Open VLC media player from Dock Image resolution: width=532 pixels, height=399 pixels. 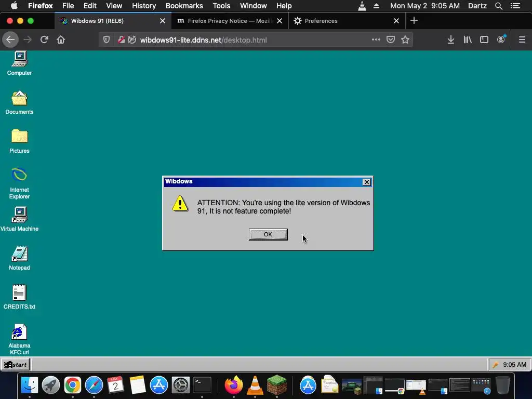pyautogui.click(x=255, y=385)
